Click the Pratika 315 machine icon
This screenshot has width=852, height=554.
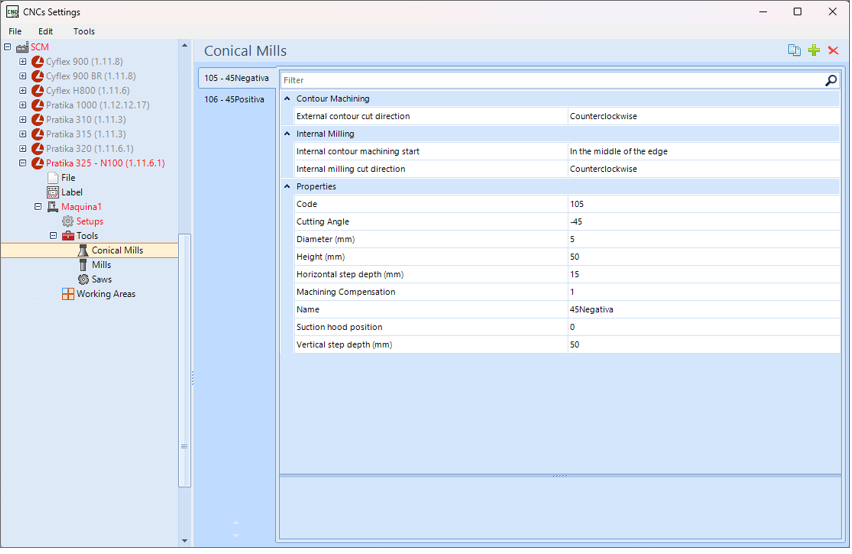(37, 134)
